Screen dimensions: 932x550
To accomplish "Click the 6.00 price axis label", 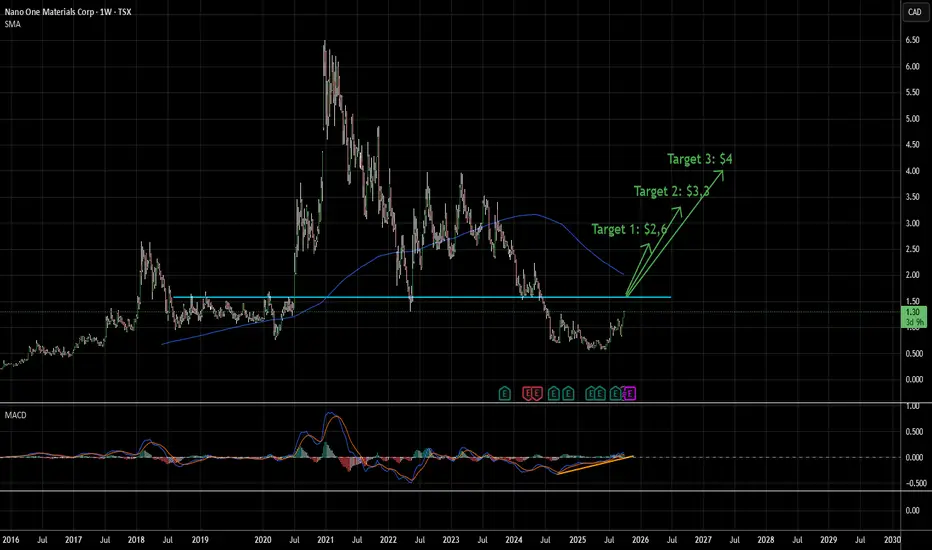I will pyautogui.click(x=912, y=67).
